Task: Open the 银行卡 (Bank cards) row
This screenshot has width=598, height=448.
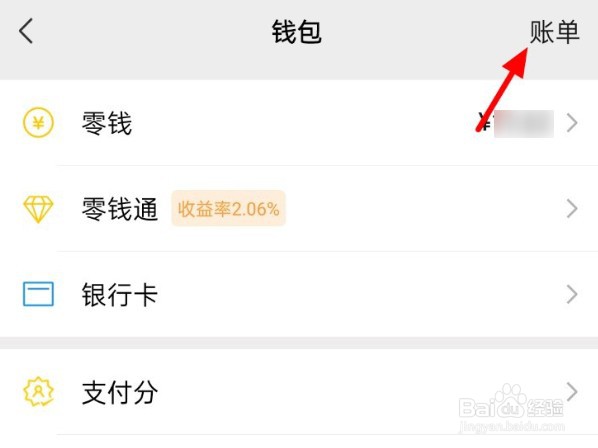Action: click(x=299, y=294)
